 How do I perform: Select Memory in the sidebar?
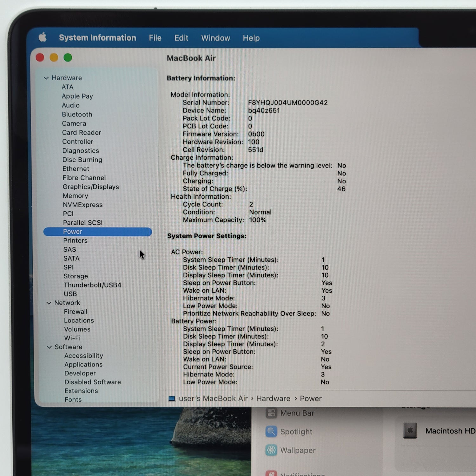(x=76, y=196)
